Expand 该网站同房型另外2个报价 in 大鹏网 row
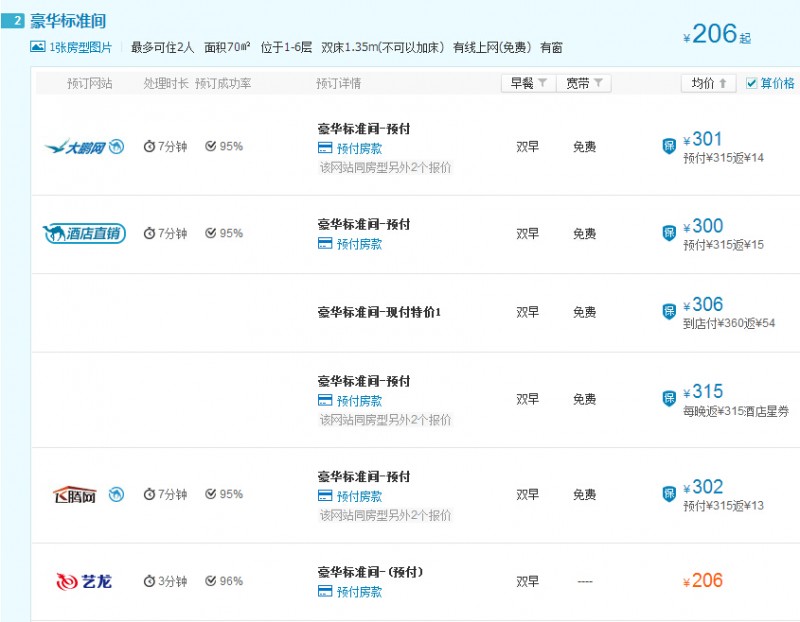The image size is (800, 622). point(385,168)
